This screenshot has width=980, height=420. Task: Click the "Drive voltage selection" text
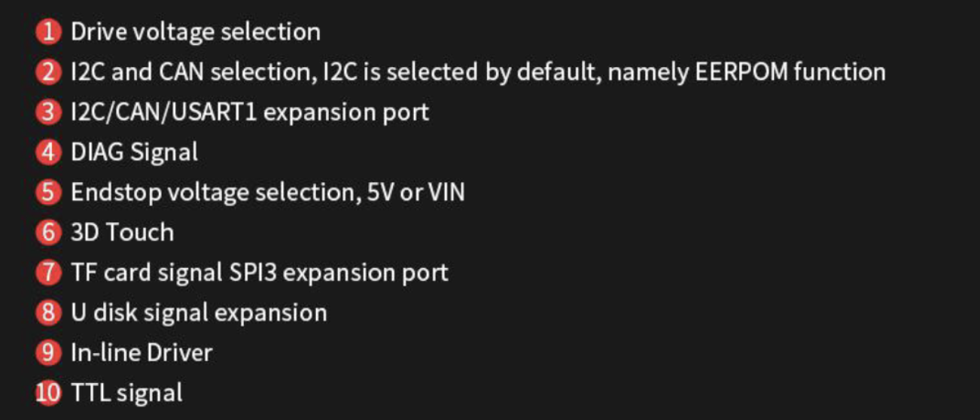click(x=196, y=32)
